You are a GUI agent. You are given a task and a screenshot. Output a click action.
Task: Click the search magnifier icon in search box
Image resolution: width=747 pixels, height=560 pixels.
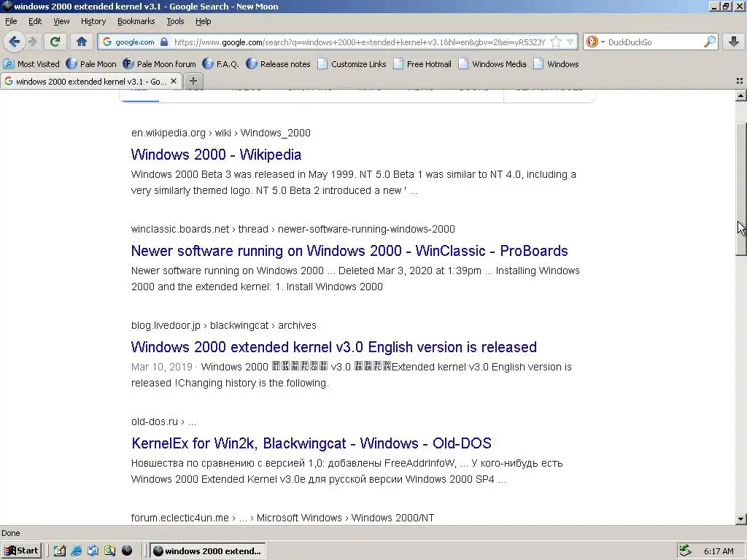[710, 42]
